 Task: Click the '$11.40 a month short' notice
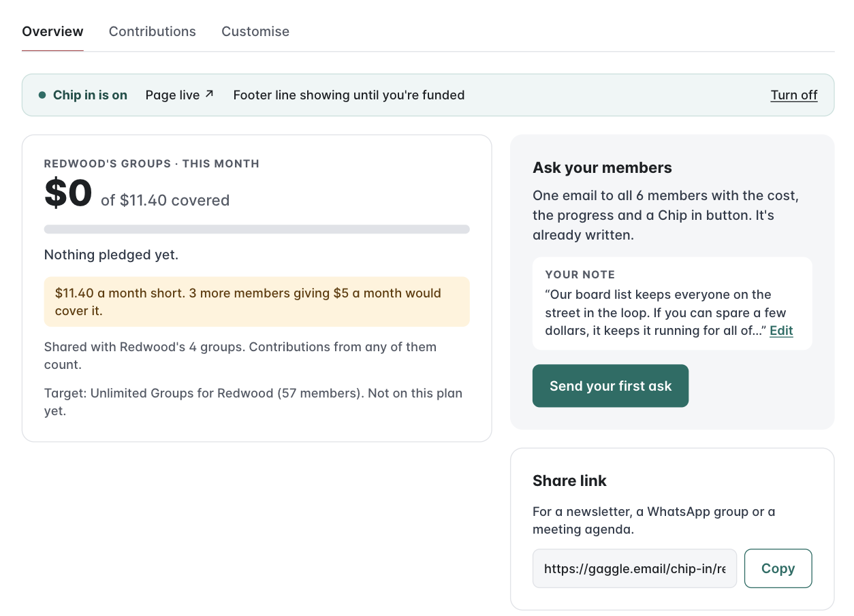pyautogui.click(x=257, y=302)
